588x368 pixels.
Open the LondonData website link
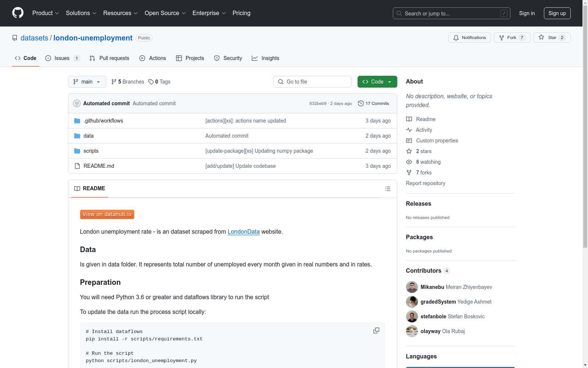[x=244, y=232]
